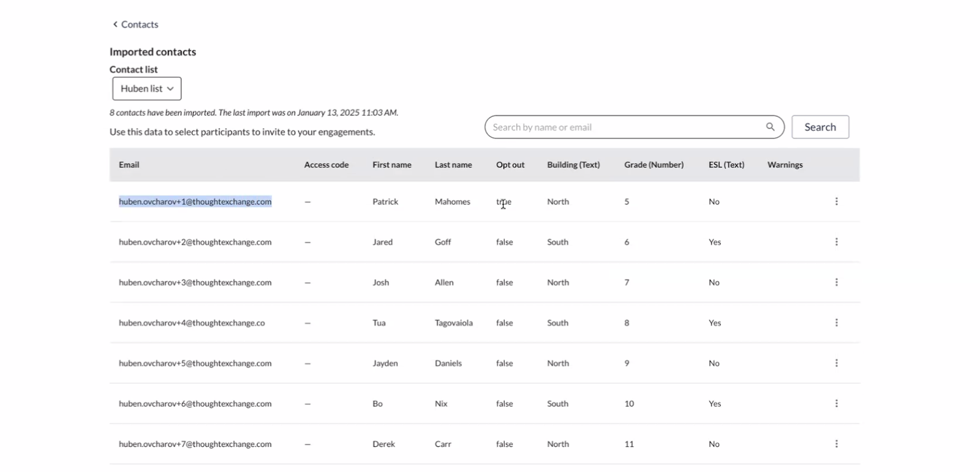
Task: Click last name Mahomes
Action: click(453, 201)
